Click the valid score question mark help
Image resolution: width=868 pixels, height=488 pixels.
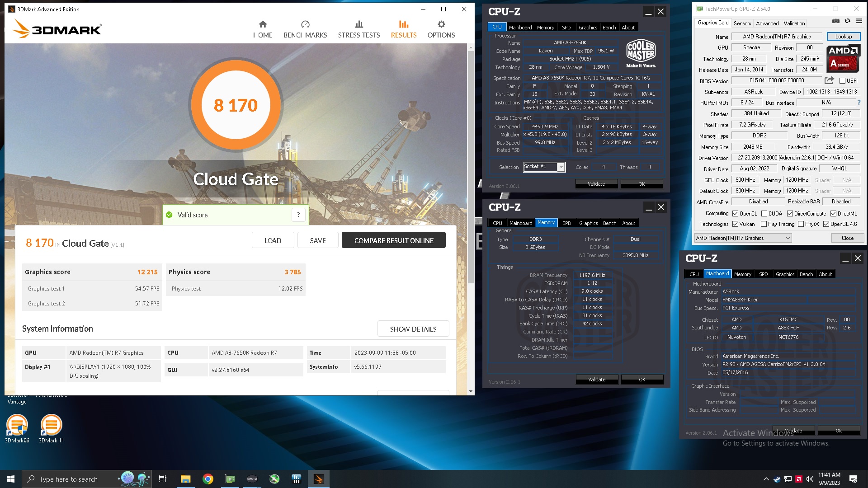(298, 215)
